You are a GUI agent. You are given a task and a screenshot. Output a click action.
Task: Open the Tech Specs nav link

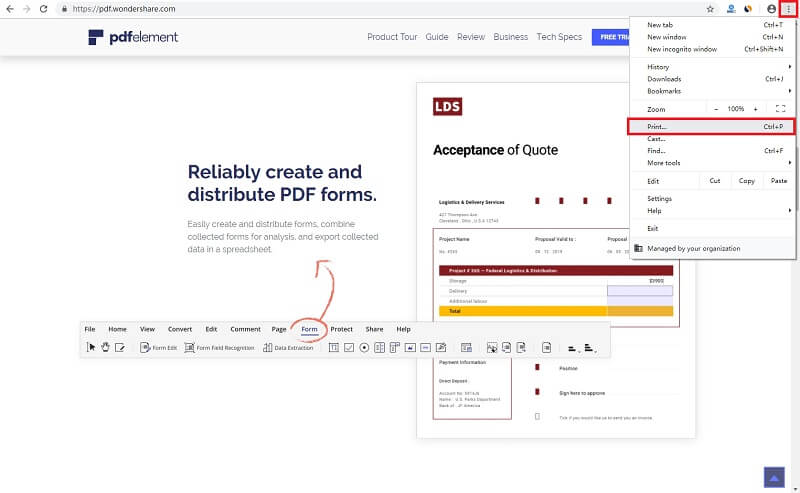[559, 37]
